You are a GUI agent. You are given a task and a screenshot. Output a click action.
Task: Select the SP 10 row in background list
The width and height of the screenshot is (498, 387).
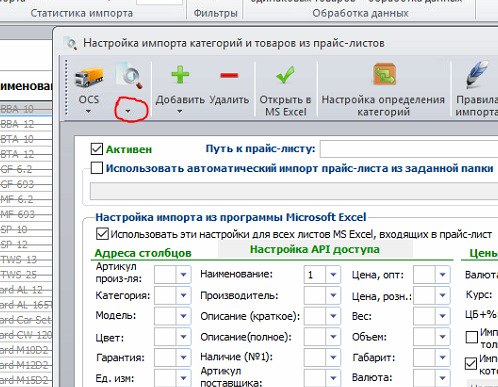pos(26,229)
